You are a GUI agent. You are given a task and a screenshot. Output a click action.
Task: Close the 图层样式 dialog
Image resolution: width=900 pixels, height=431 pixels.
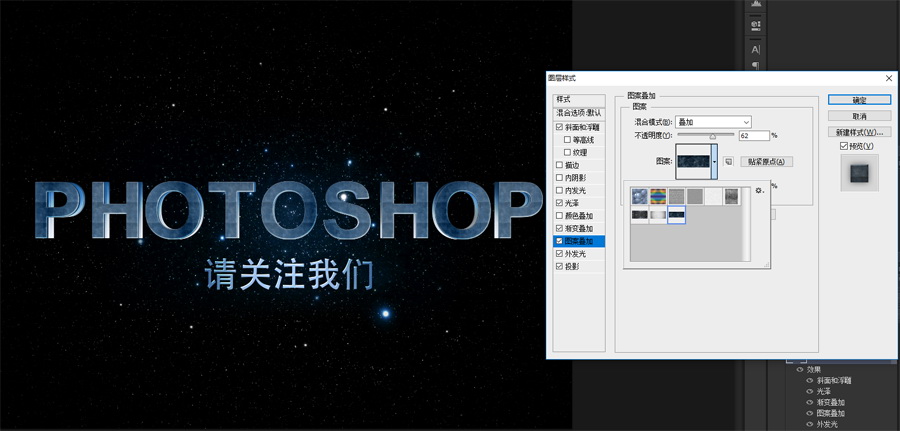889,78
